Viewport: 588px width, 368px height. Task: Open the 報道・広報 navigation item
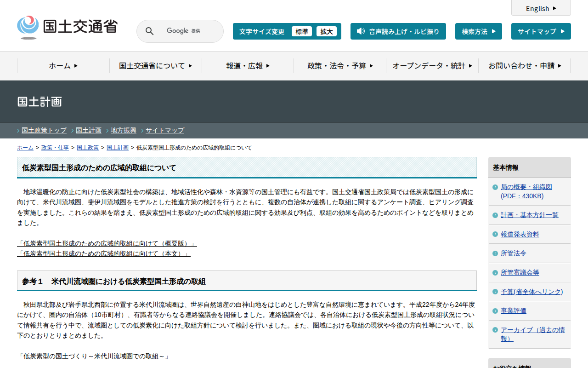[248, 66]
